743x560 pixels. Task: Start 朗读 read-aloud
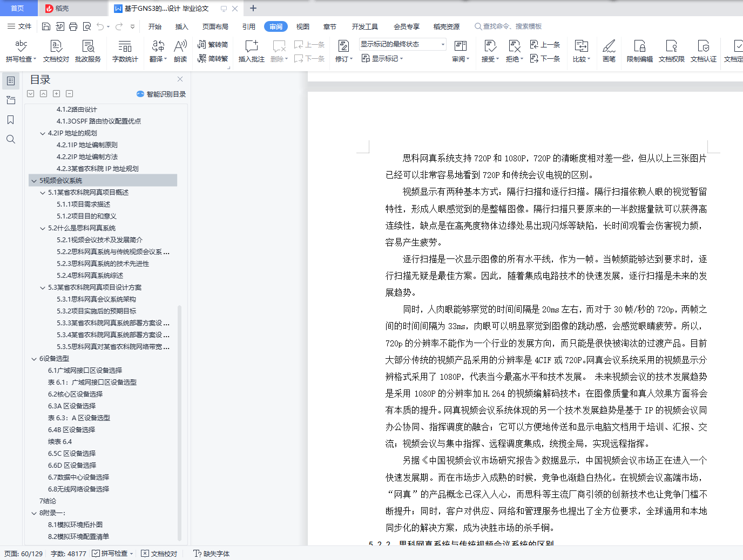point(180,51)
